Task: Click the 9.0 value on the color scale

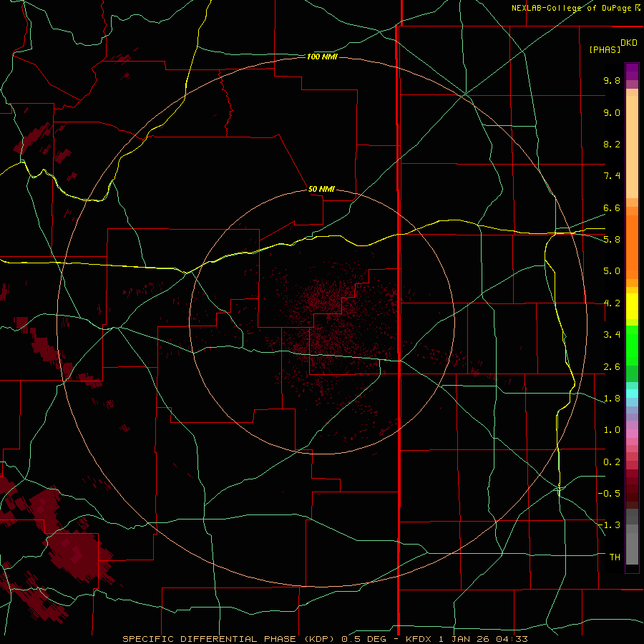Action: [612, 112]
